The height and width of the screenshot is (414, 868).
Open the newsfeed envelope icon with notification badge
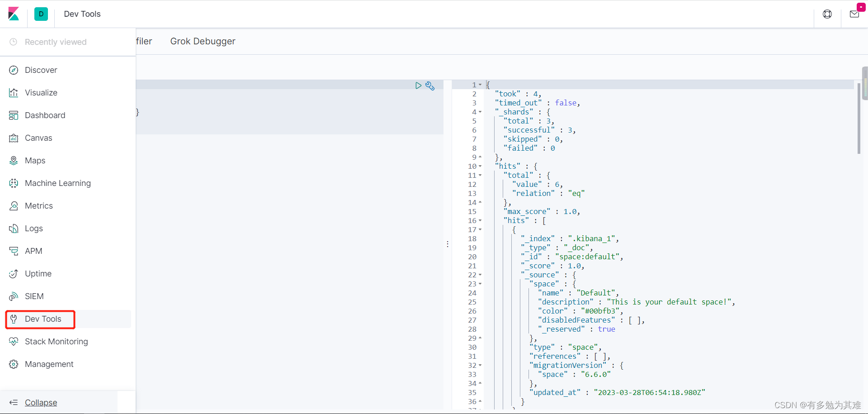(854, 14)
